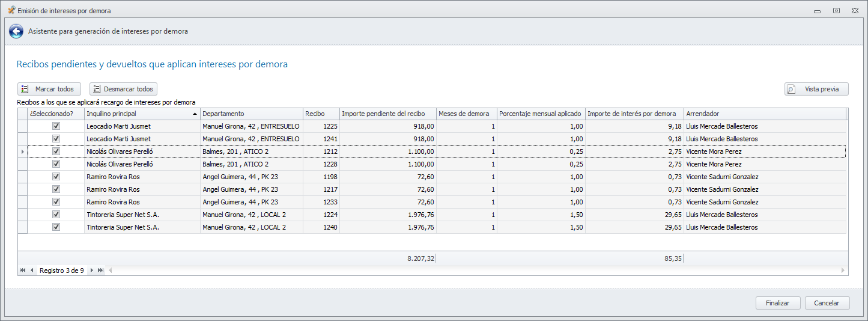
Task: Select the row for receipt 1228
Action: (x=252, y=164)
